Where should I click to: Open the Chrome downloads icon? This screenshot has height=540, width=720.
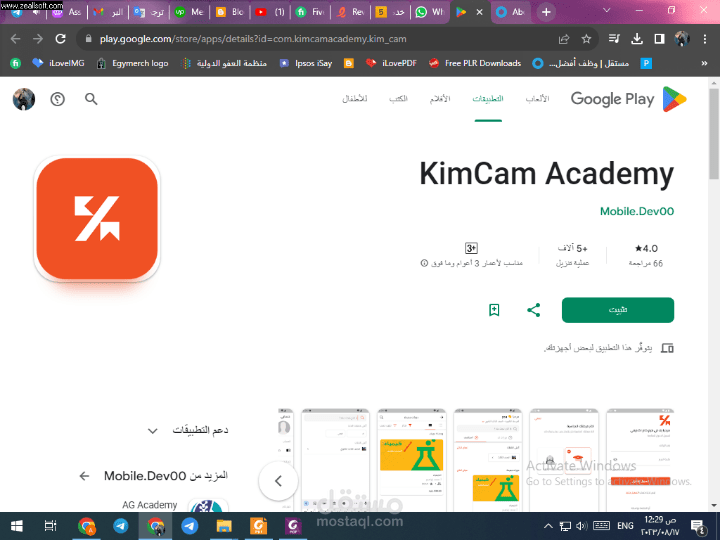tap(637, 39)
